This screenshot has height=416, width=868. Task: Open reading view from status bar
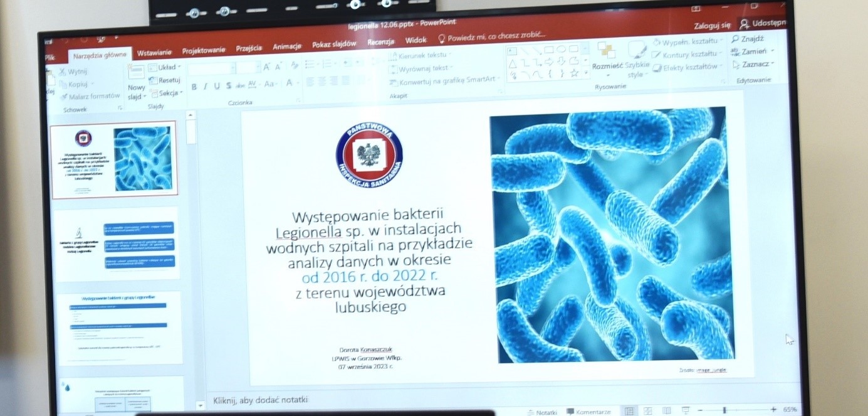tap(667, 411)
